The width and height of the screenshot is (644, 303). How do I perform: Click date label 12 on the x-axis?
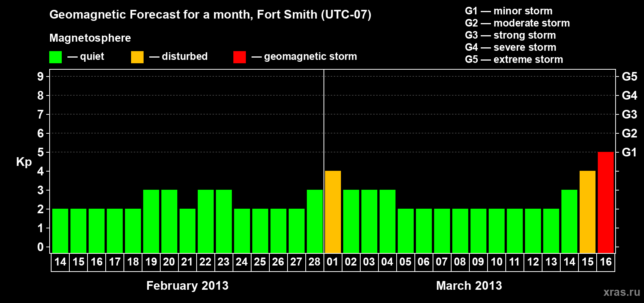[533, 262]
